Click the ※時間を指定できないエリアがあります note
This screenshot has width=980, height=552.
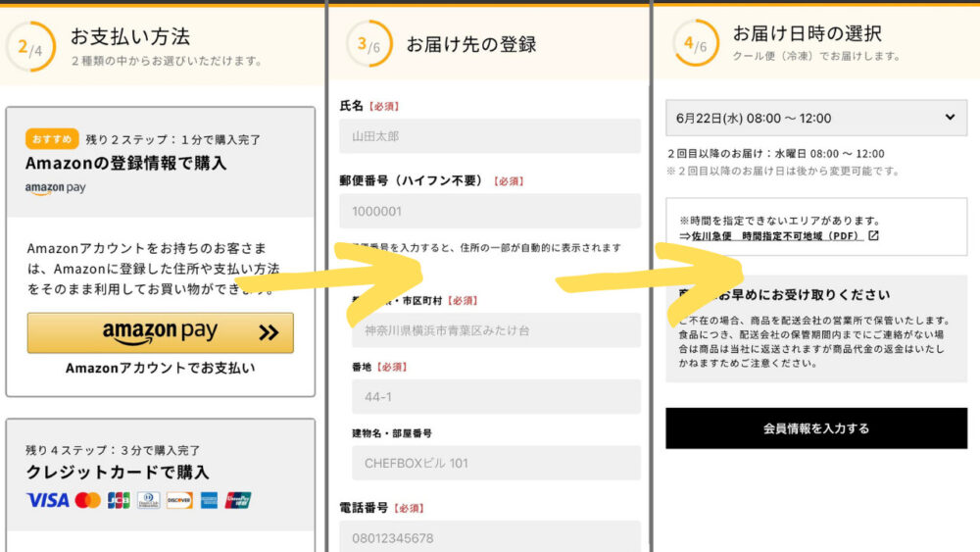tap(779, 220)
